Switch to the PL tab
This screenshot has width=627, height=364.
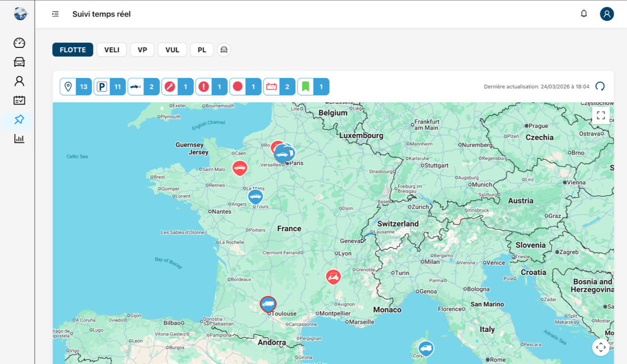(x=202, y=49)
